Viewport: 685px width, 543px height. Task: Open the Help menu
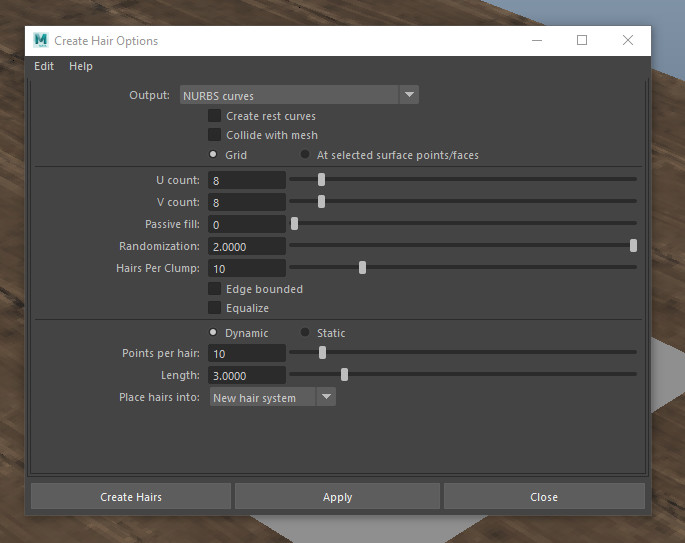[x=81, y=66]
